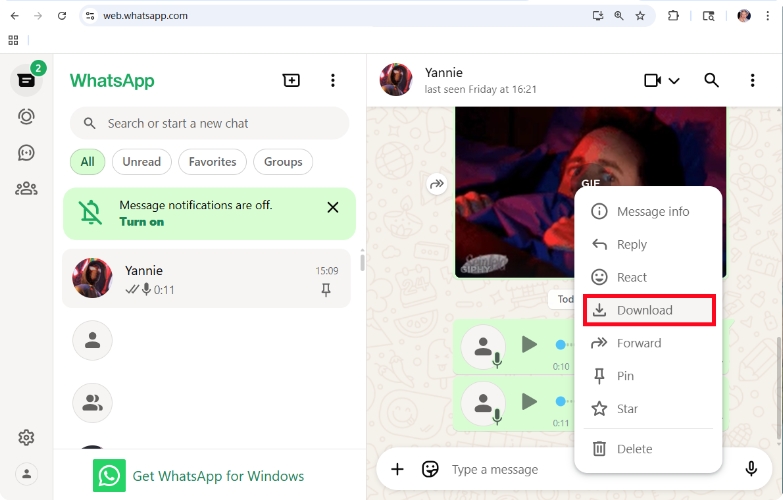
Task: Open the chat list menu options
Action: [x=333, y=81]
